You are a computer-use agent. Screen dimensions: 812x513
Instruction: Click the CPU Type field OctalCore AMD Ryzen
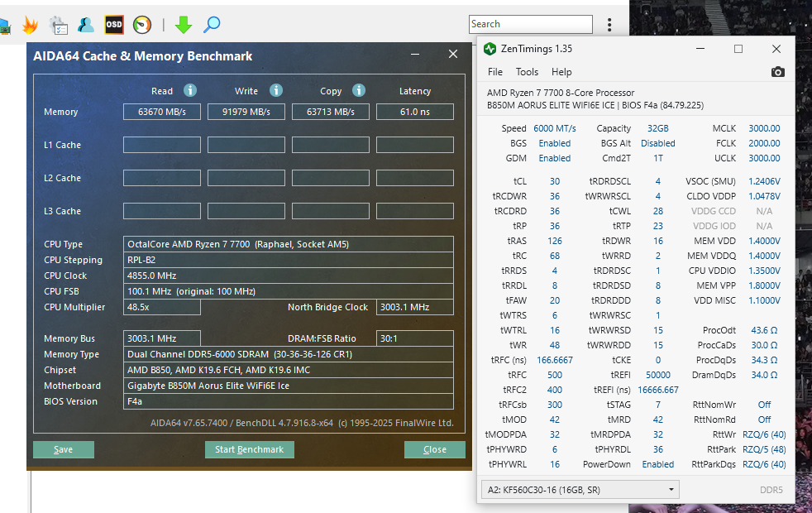[289, 244]
